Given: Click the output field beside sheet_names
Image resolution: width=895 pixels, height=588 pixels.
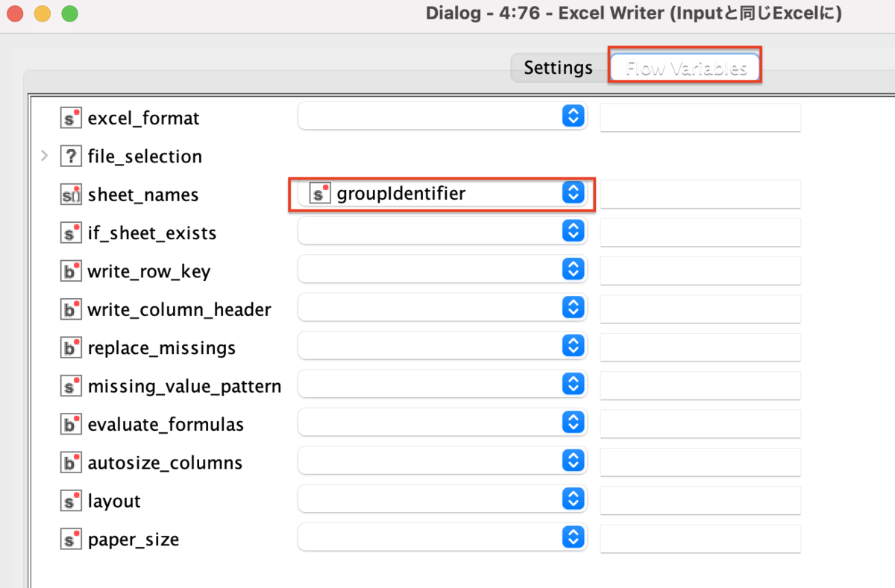Looking at the screenshot, I should (700, 194).
